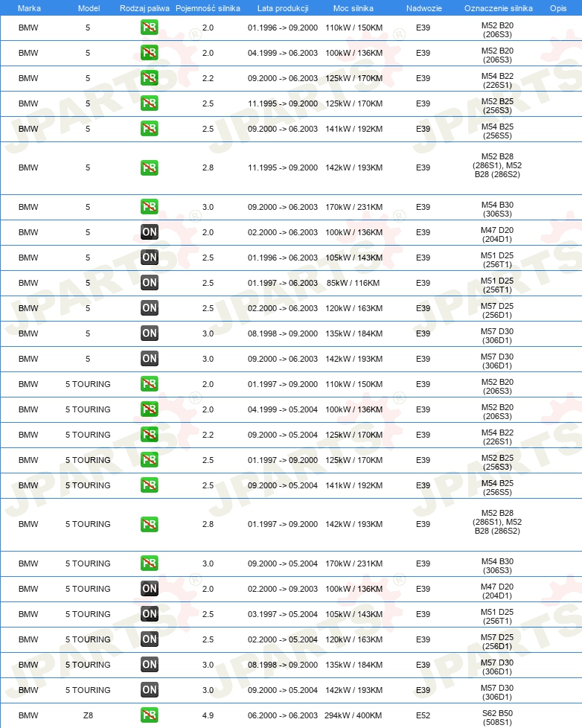Click diesel ON icon in 5 TOURING 135kW / 184KM row
The image size is (582, 728).
coord(150,665)
